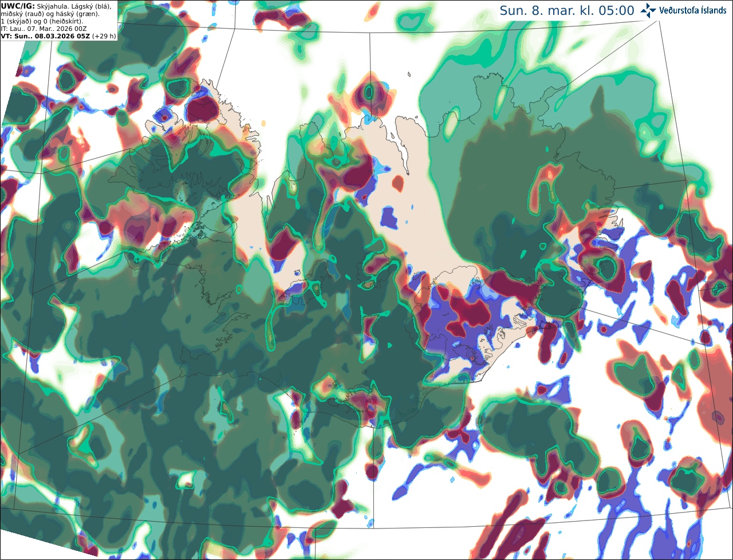
Task: Click the 'miðský (rauð) og háský (græn).' line
Action: (x=50, y=13)
